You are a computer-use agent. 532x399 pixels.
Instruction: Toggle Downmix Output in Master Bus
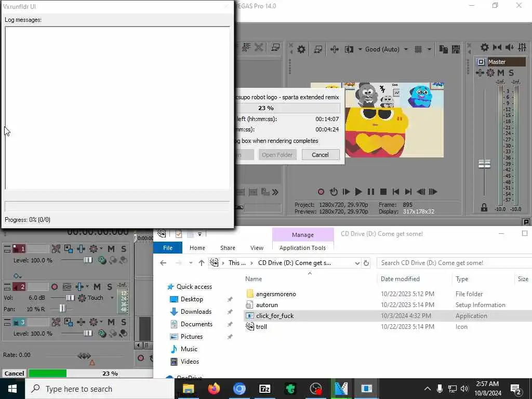coord(497,47)
